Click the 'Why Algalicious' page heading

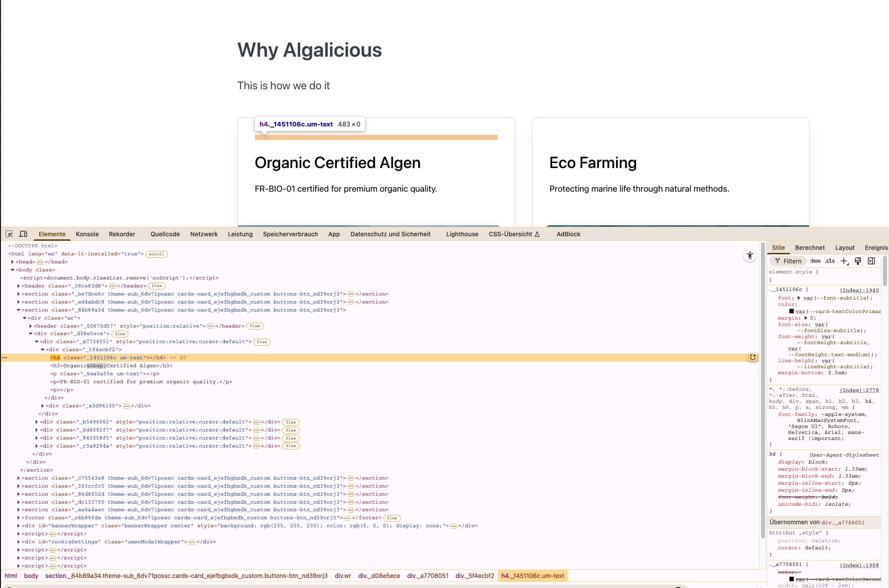point(310,50)
